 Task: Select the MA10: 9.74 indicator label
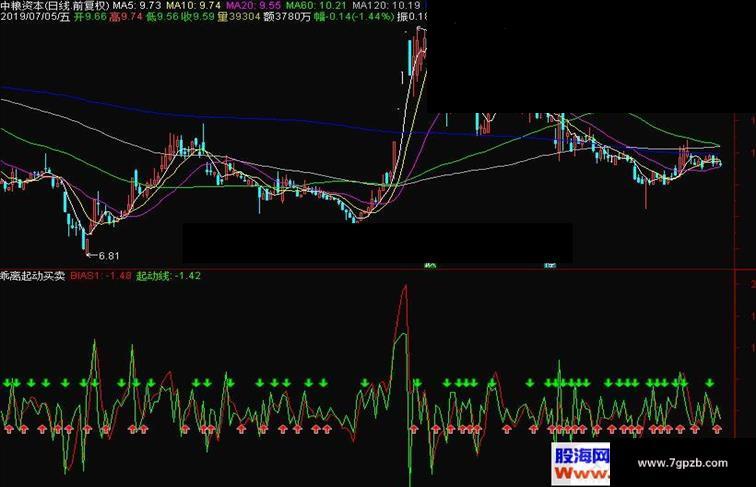click(x=193, y=5)
